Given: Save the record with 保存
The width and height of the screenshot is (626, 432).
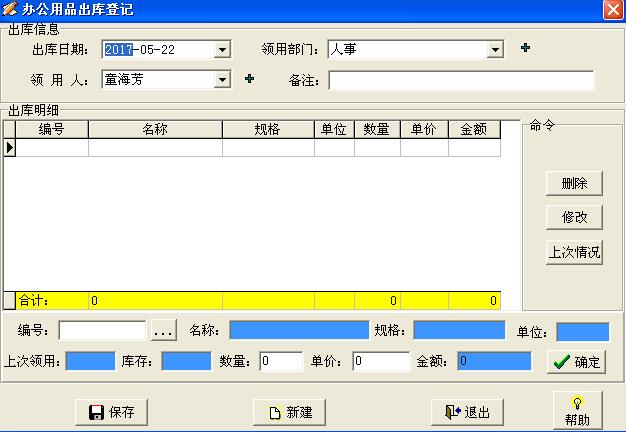Looking at the screenshot, I should pos(111,412).
